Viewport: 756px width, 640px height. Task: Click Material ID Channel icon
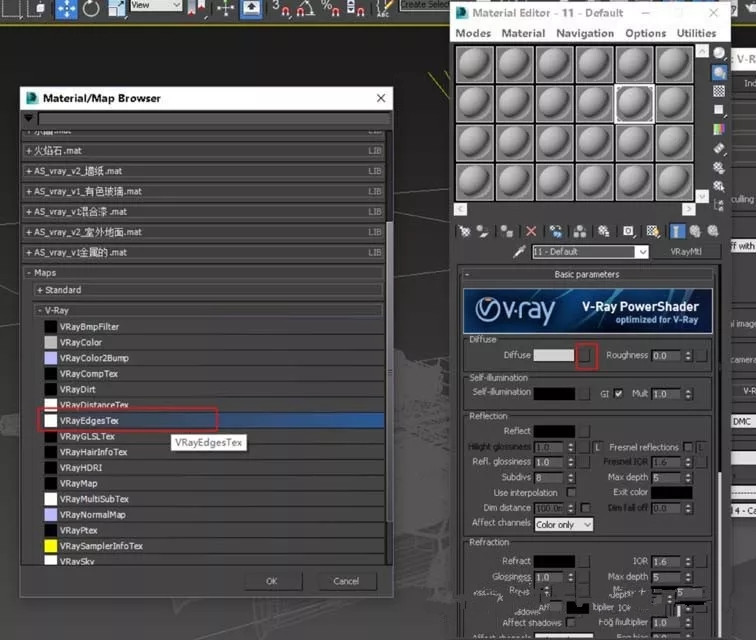pyautogui.click(x=628, y=231)
